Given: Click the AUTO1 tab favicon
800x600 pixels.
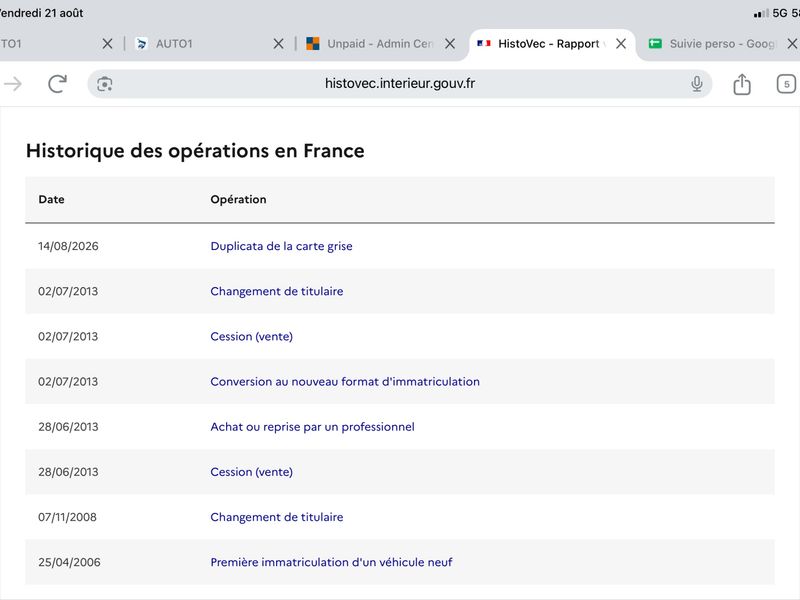Looking at the screenshot, I should [x=141, y=44].
